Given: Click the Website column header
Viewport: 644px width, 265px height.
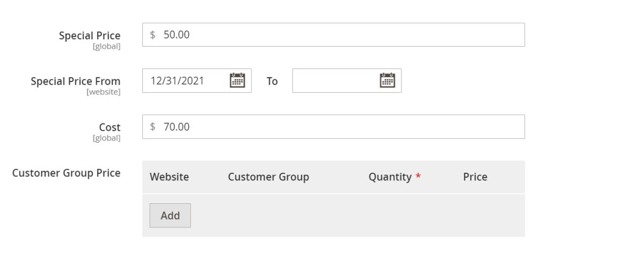Looking at the screenshot, I should click(x=169, y=177).
